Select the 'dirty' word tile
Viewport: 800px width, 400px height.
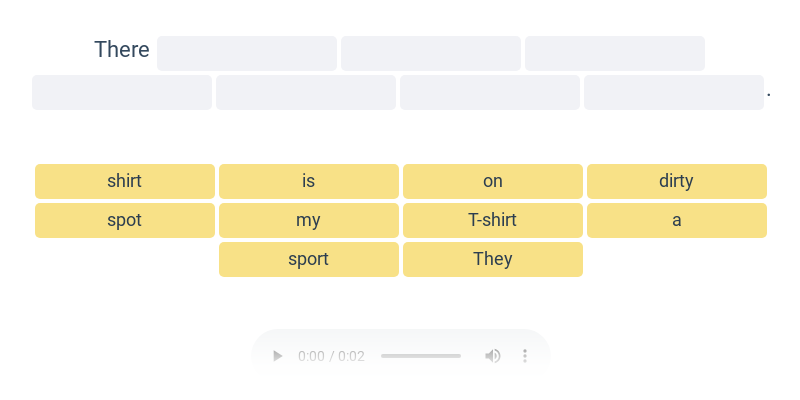pyautogui.click(x=677, y=181)
